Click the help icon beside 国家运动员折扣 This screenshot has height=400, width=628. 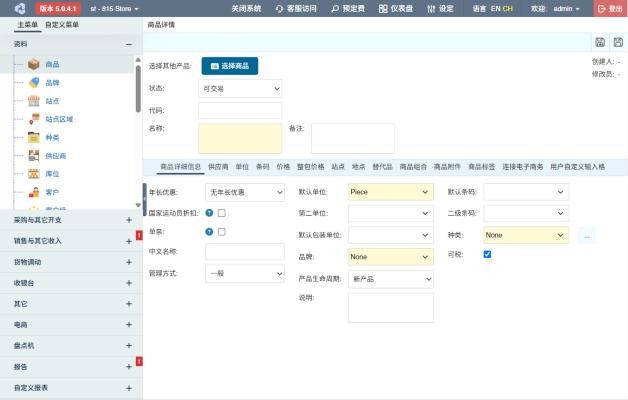[209, 213]
